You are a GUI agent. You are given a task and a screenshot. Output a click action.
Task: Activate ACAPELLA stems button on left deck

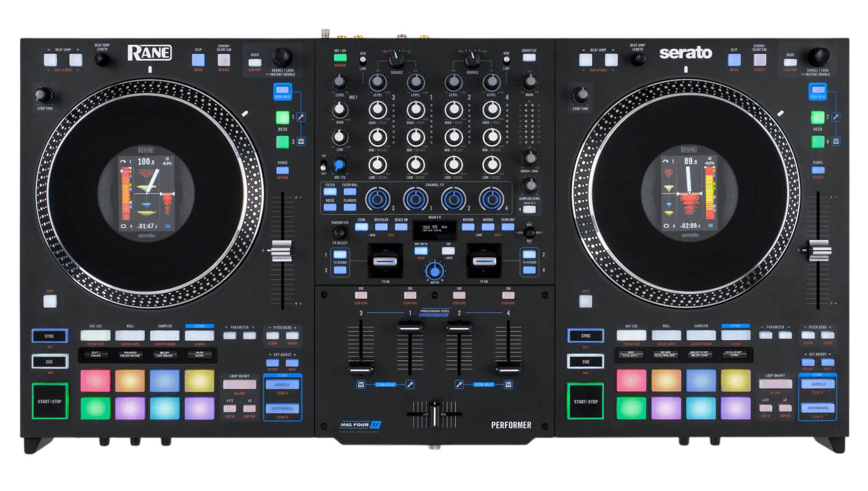282,385
